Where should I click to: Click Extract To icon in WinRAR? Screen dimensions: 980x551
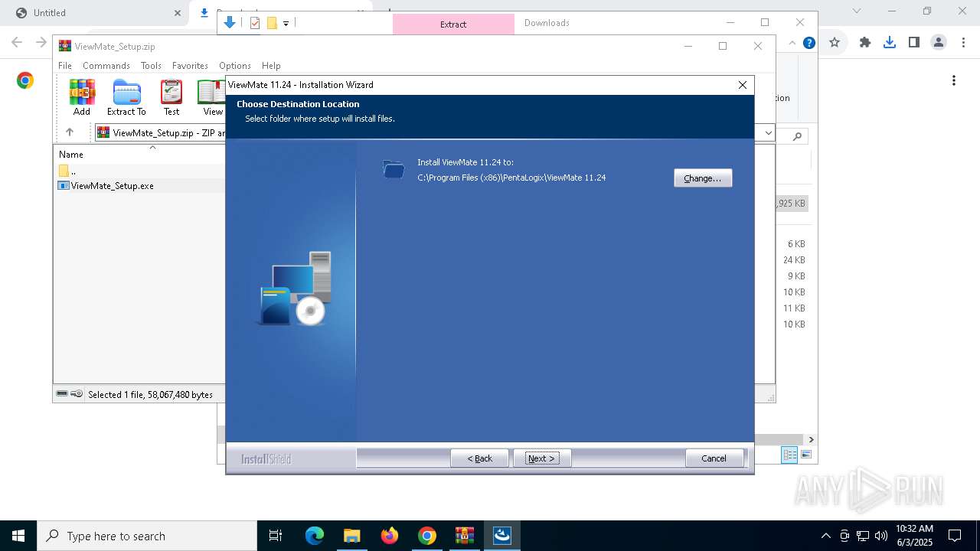click(x=126, y=98)
